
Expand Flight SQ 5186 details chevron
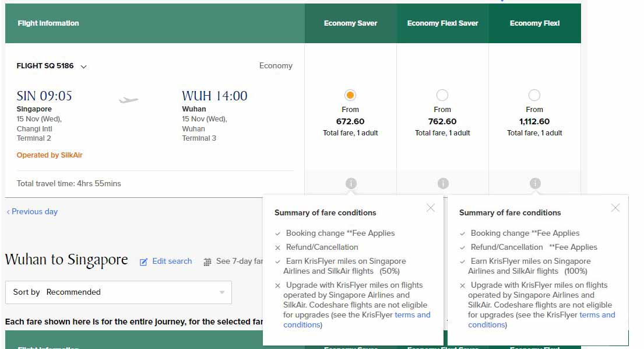(x=83, y=67)
